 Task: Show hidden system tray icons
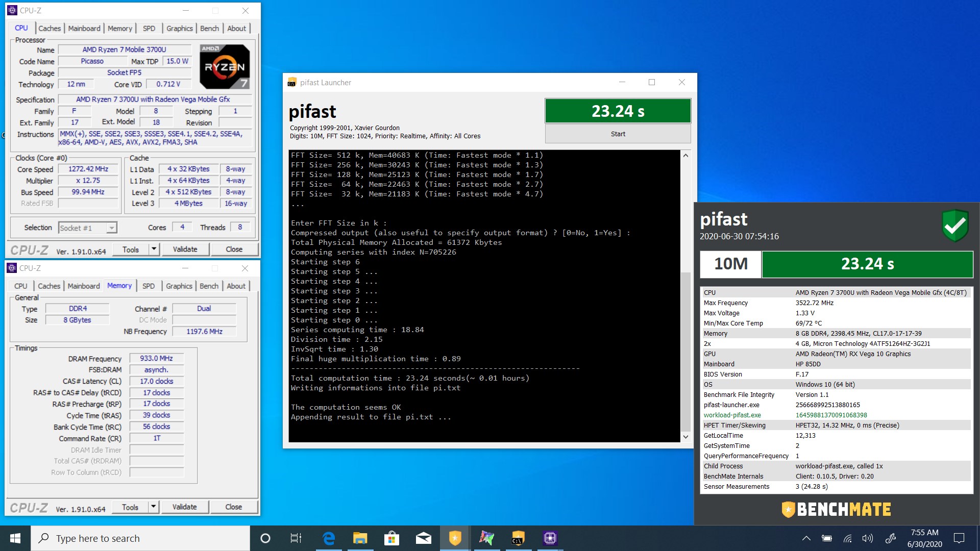click(806, 538)
